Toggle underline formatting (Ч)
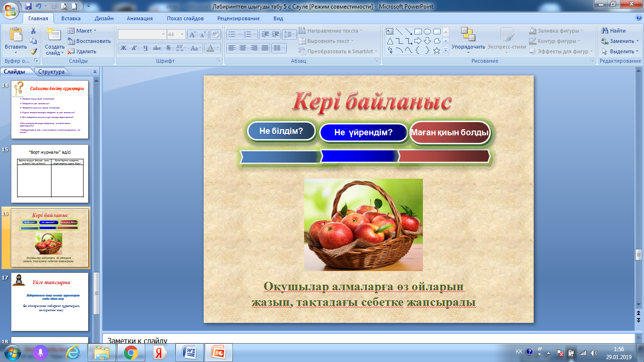Screen dimensions: 644x362 (x=146, y=48)
